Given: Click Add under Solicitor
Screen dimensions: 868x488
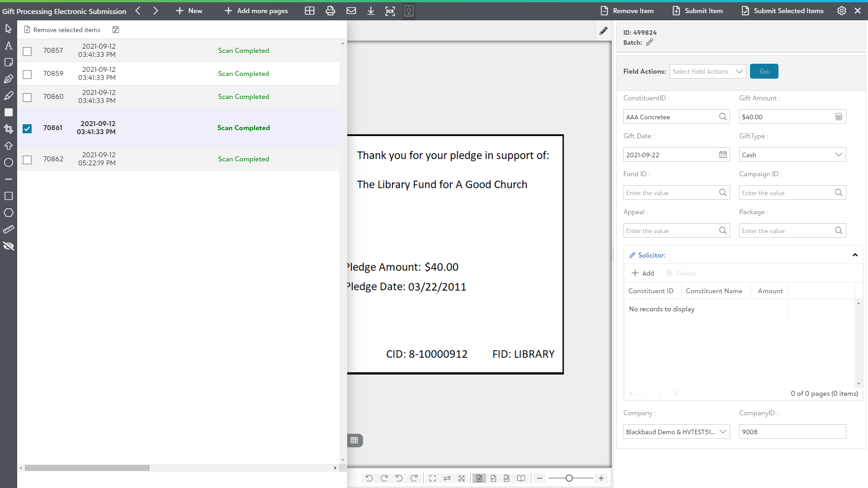Looking at the screenshot, I should pos(642,273).
